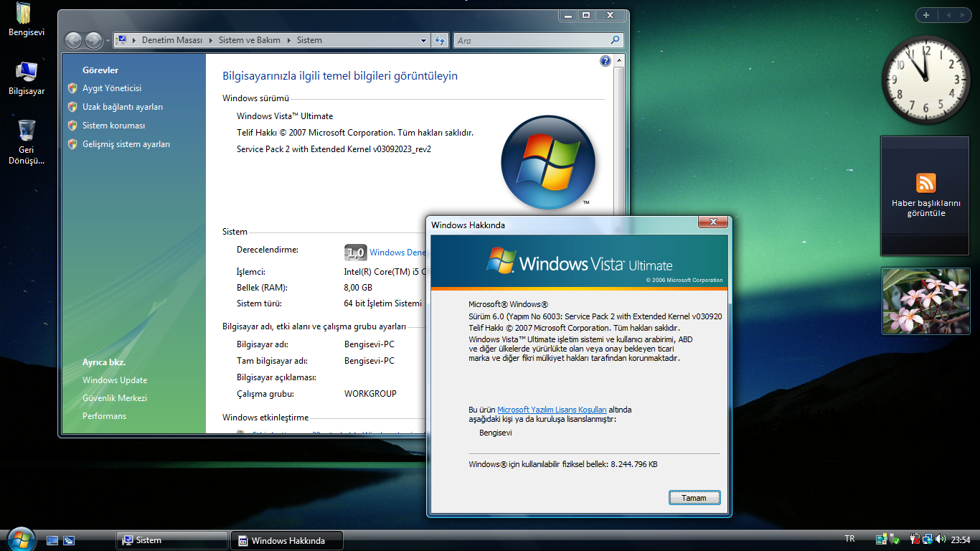Click Haber başlıklarını görüntüle in gadget
This screenshot has width=980, height=551.
[926, 208]
